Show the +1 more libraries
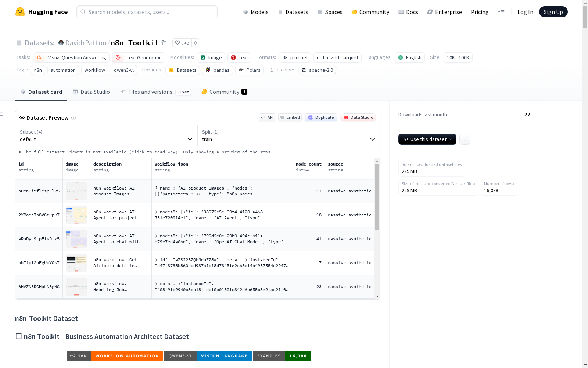 point(270,70)
